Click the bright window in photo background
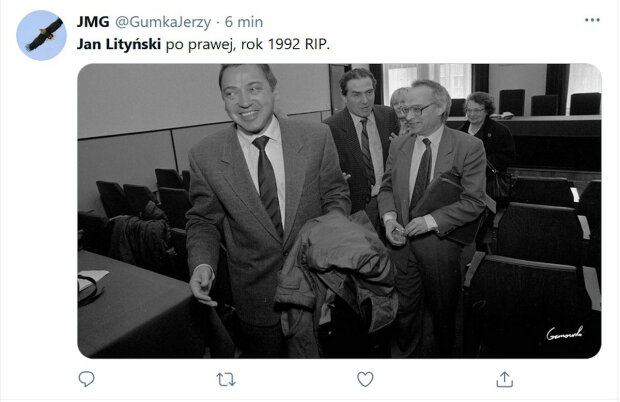Image resolution: width=620 pixels, height=402 pixels. tap(429, 79)
